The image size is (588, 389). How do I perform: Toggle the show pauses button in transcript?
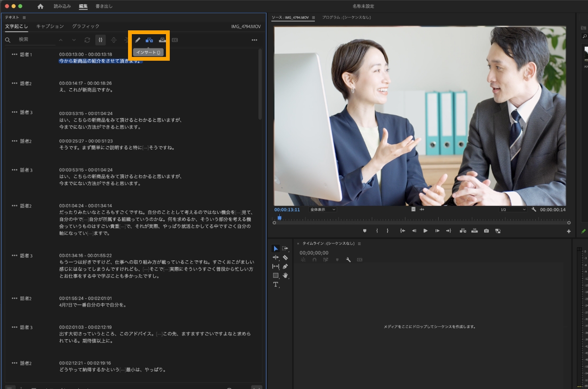100,40
